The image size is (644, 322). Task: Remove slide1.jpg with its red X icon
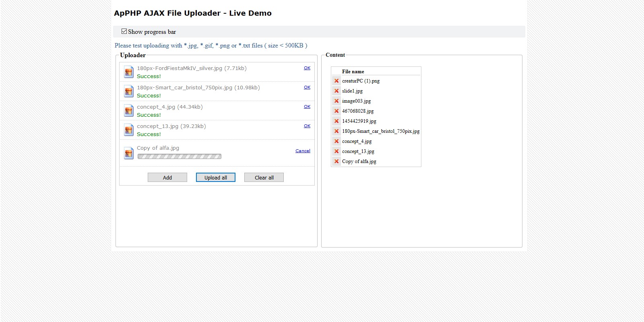coord(336,91)
